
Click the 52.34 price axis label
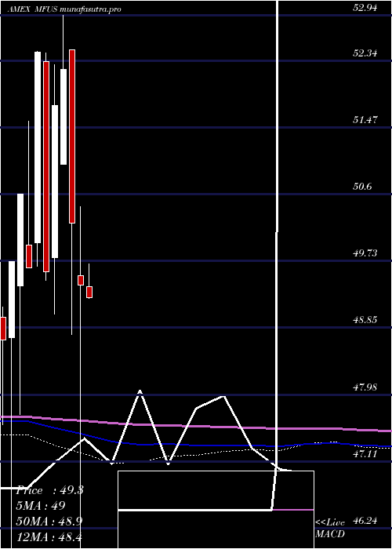[x=365, y=53]
